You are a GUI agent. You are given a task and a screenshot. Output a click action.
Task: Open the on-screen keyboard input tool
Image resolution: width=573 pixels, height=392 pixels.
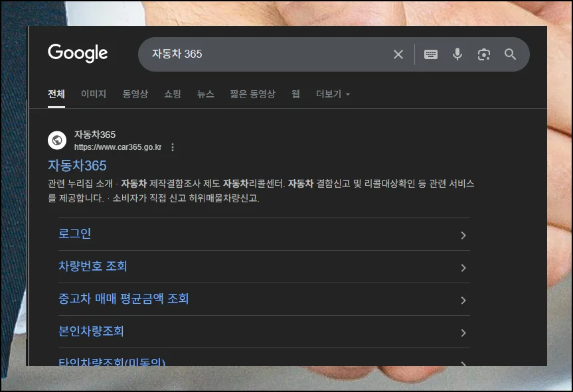pos(430,54)
